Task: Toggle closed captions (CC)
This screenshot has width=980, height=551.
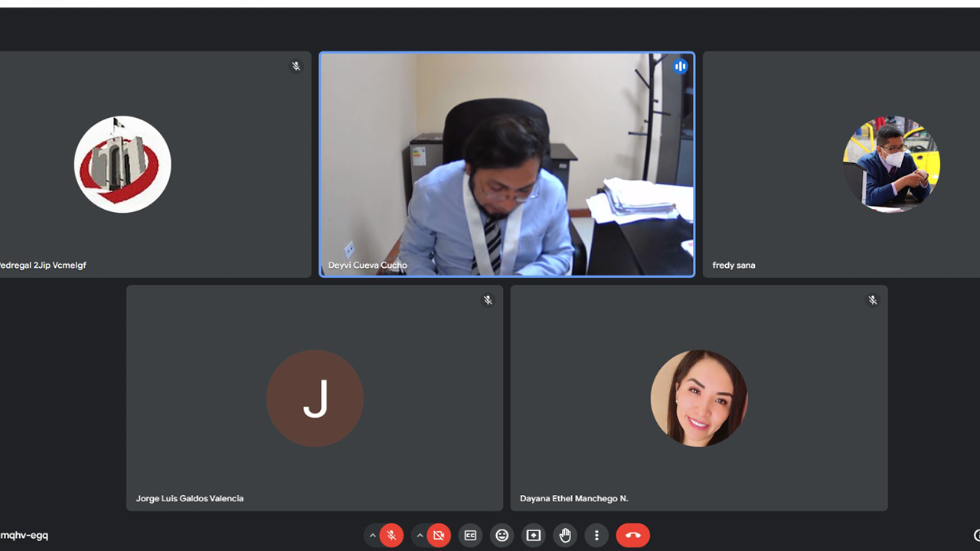Action: coord(471,536)
